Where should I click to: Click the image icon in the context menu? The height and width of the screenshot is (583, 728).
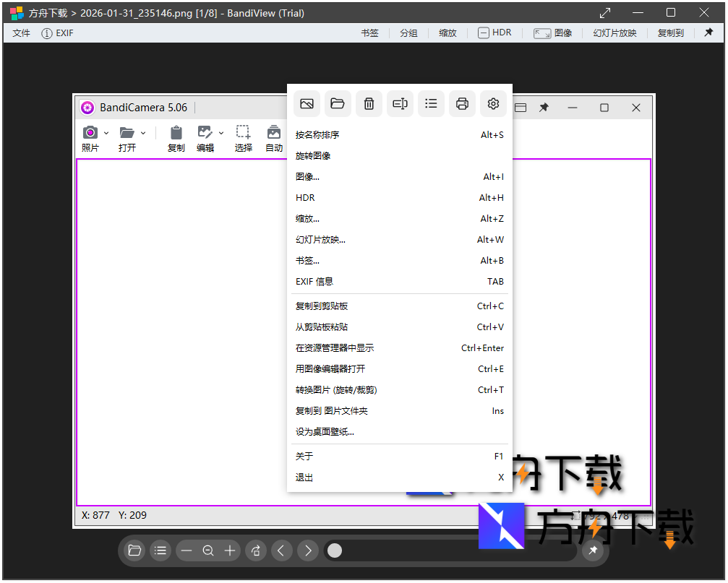(x=306, y=103)
